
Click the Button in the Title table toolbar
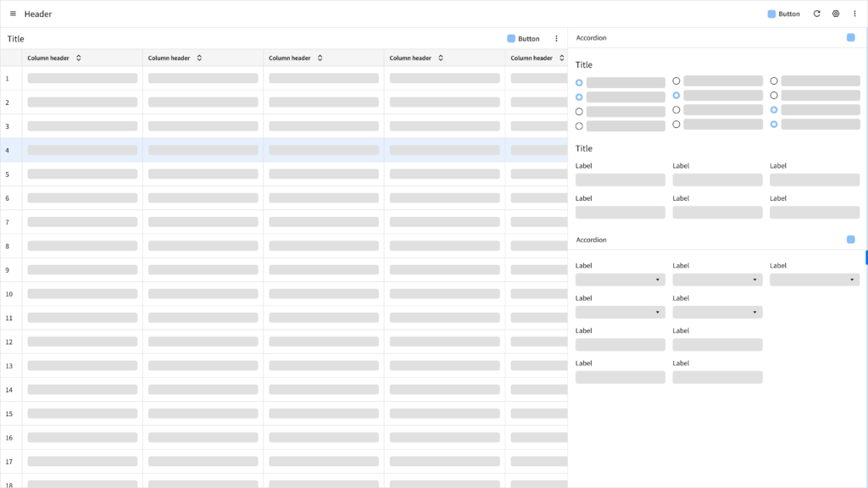coord(523,38)
